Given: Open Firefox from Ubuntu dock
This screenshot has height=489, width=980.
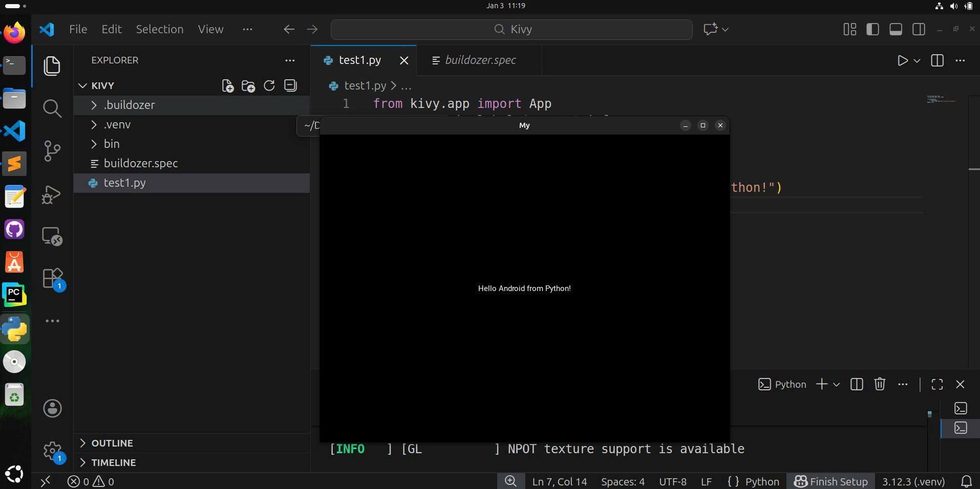Looking at the screenshot, I should click(x=14, y=33).
